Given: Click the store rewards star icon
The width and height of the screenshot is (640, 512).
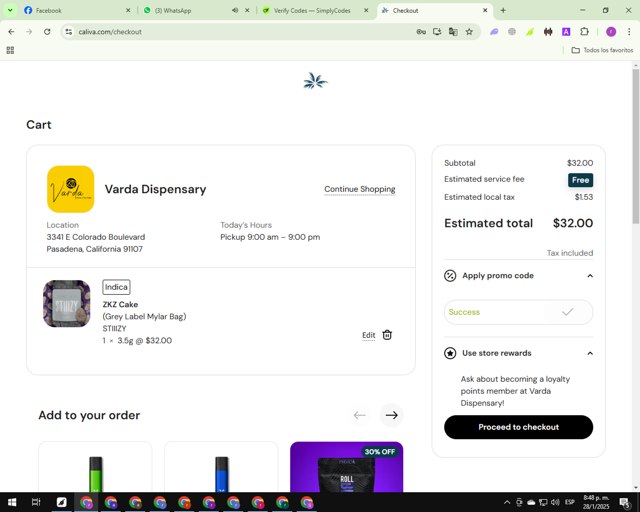Looking at the screenshot, I should click(450, 353).
